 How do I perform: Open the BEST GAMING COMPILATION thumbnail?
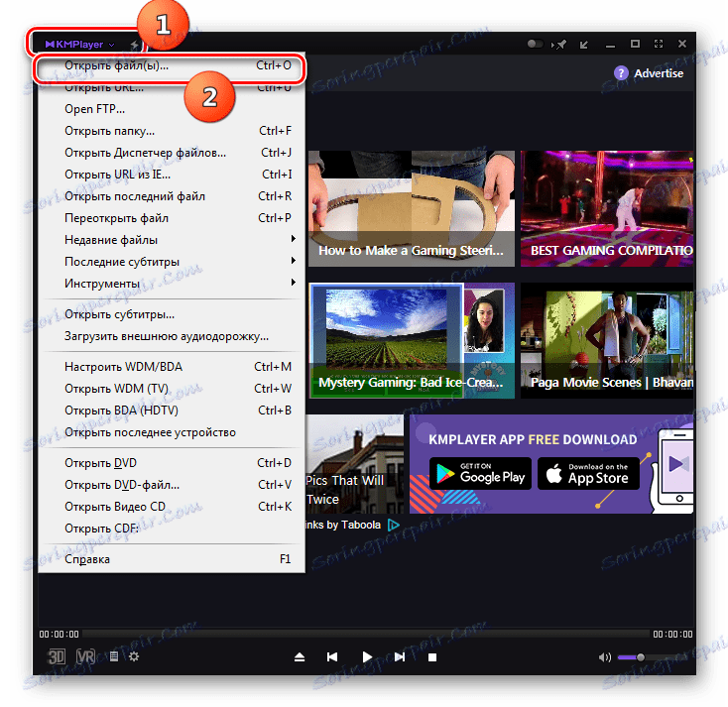(607, 208)
